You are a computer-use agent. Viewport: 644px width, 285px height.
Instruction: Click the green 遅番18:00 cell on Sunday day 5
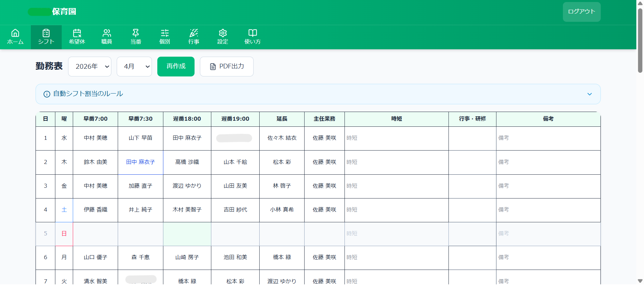point(187,234)
